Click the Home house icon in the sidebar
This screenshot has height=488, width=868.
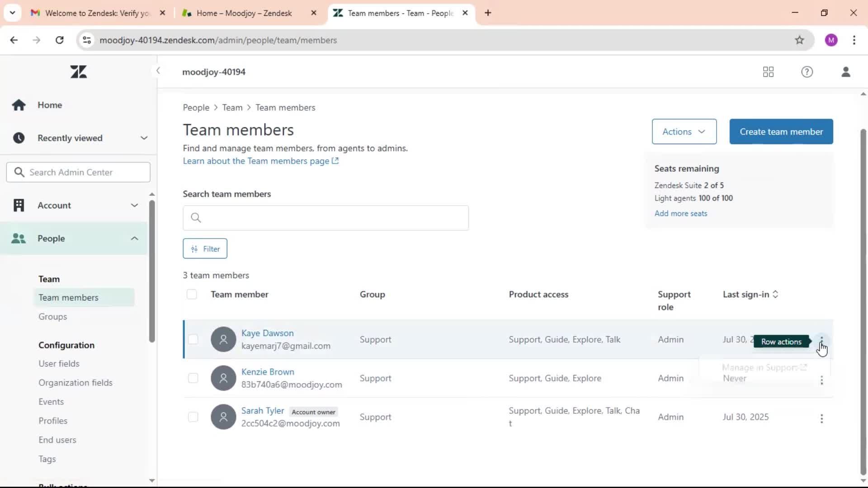point(19,105)
